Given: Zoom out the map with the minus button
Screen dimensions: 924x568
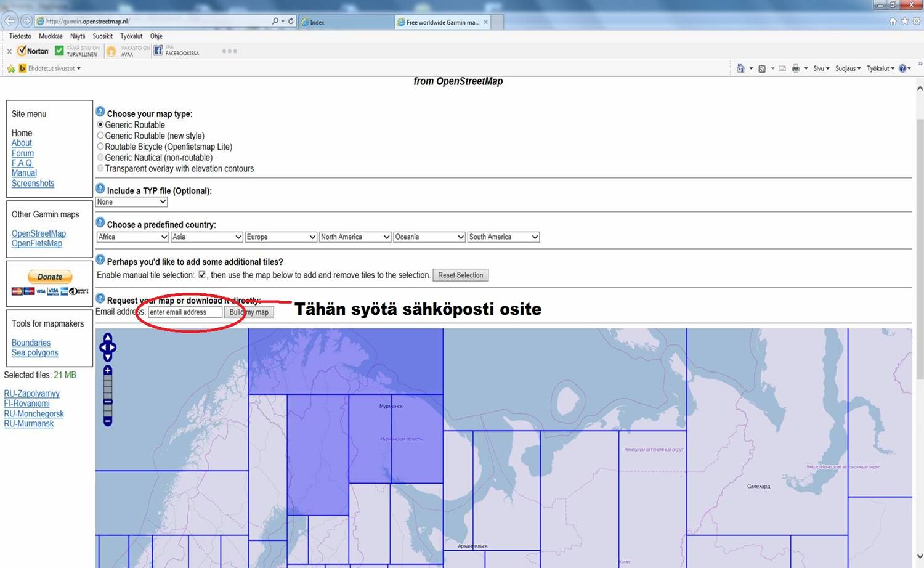Looking at the screenshot, I should pos(108,421).
